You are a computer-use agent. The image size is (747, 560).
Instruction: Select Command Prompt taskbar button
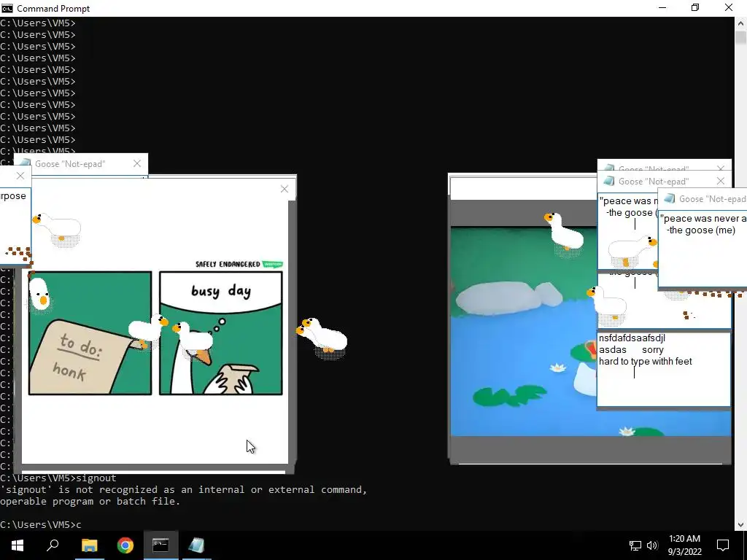click(160, 545)
